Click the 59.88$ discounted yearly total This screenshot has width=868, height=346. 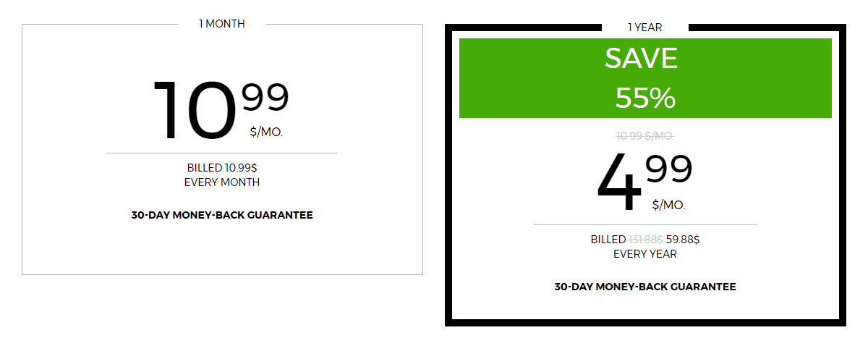[x=683, y=239]
